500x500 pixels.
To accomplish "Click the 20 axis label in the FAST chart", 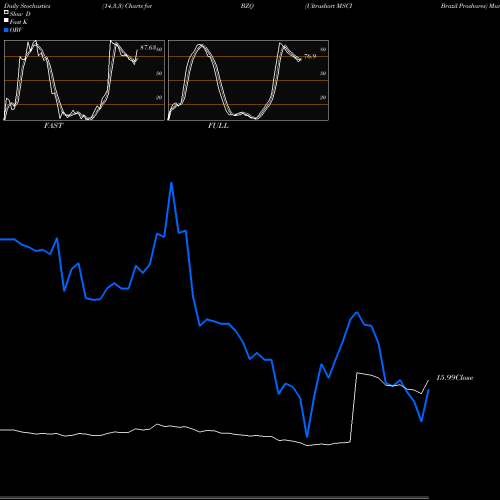I will (x=159, y=97).
